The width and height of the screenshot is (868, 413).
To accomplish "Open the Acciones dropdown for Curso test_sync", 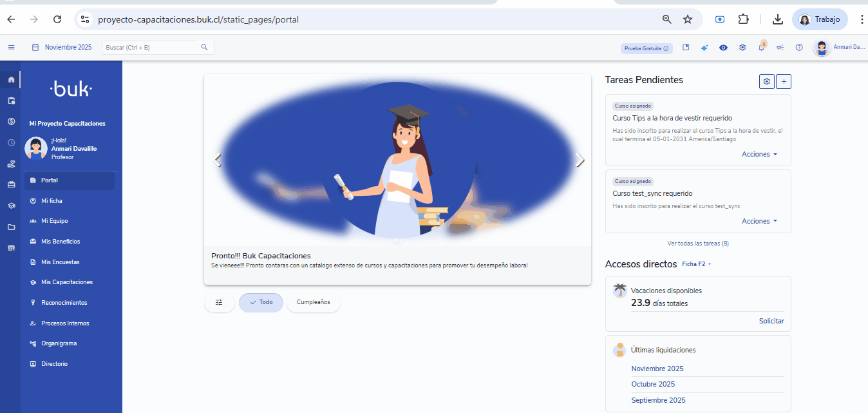I will 759,220.
